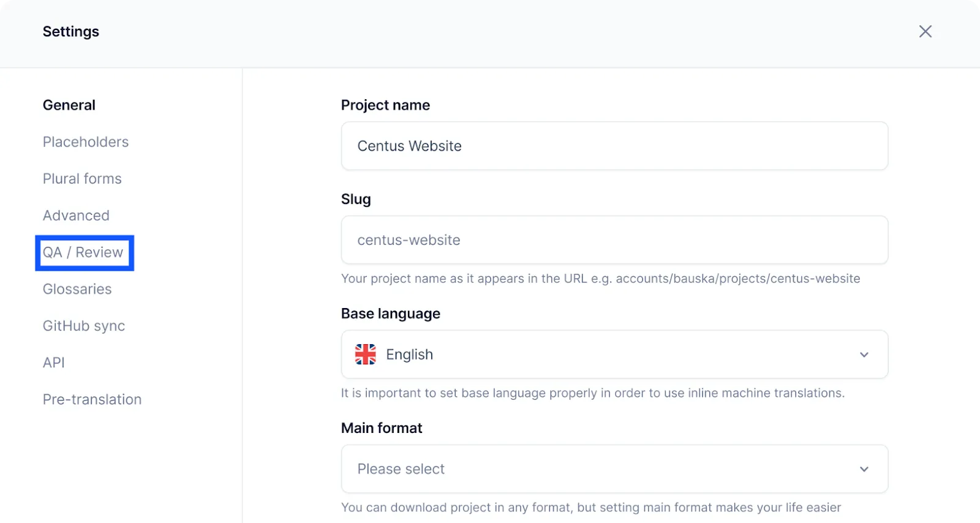This screenshot has width=980, height=523.
Task: Open the GitHub sync settings
Action: click(x=83, y=325)
